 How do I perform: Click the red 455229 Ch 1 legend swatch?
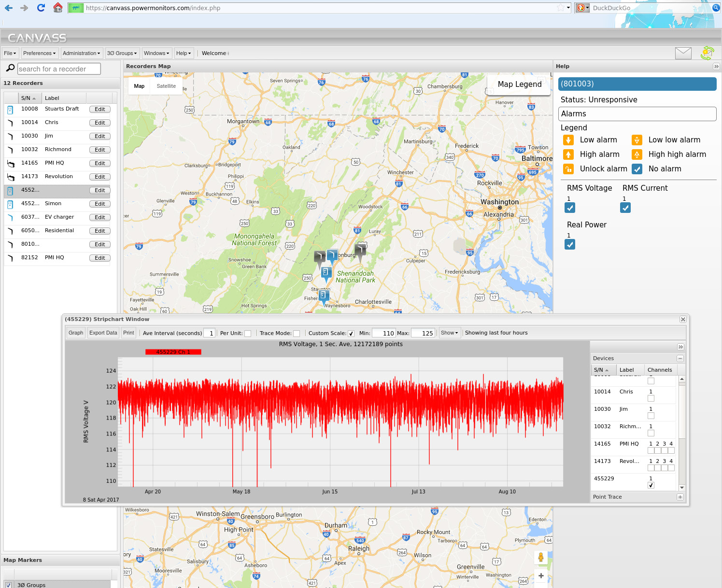(173, 352)
